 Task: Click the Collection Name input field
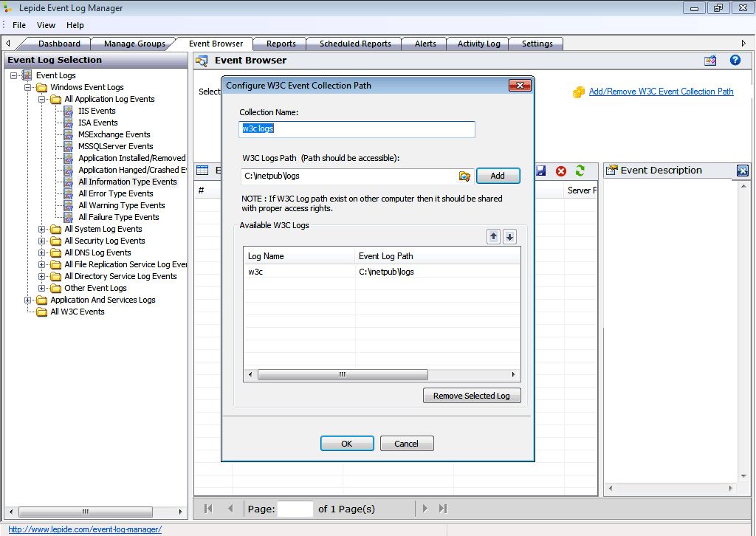click(357, 129)
